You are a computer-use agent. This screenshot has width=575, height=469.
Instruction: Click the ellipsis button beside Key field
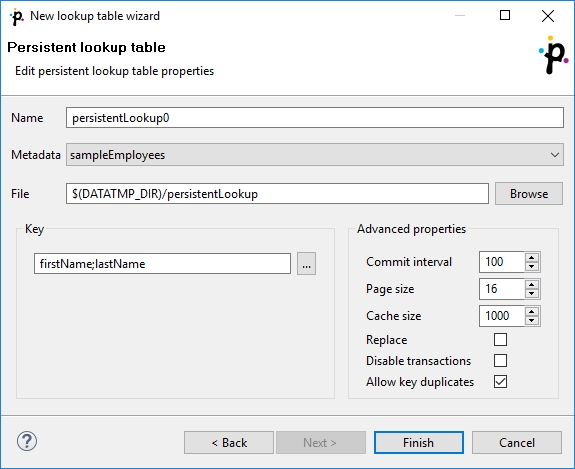pos(306,264)
